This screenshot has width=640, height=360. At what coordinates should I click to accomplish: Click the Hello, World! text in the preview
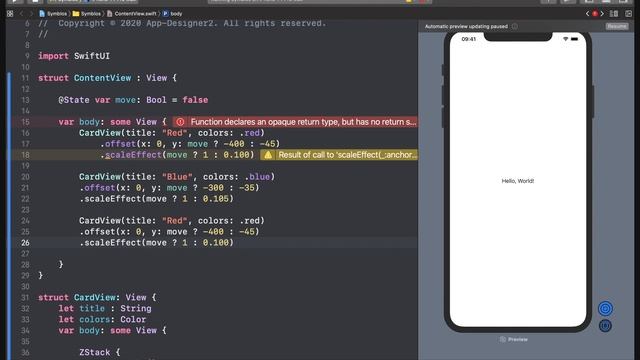click(x=518, y=181)
